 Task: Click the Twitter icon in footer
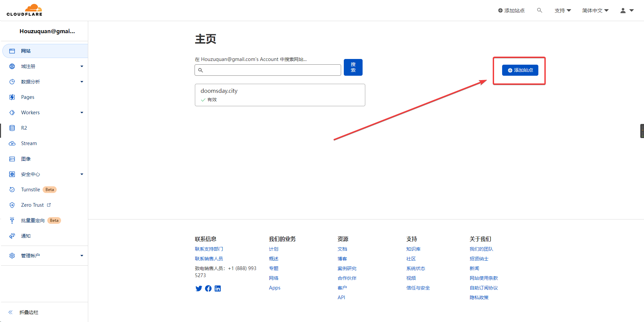[199, 288]
